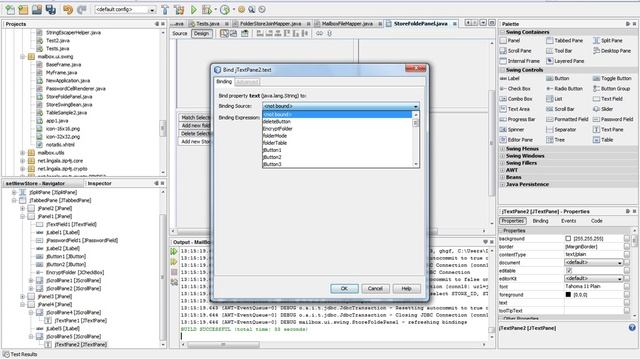
Task: Open the Tests.java editor tab
Action: 208,24
